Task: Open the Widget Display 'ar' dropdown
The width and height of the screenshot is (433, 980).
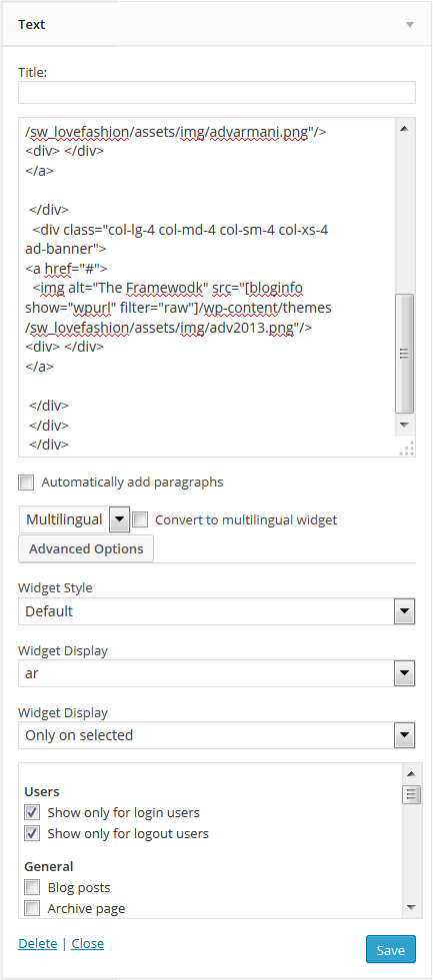Action: coord(216,673)
